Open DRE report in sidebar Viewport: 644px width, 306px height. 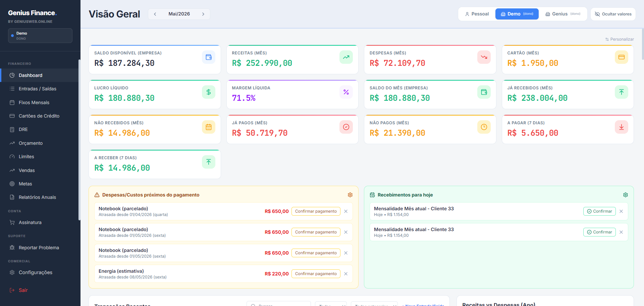pyautogui.click(x=40, y=129)
